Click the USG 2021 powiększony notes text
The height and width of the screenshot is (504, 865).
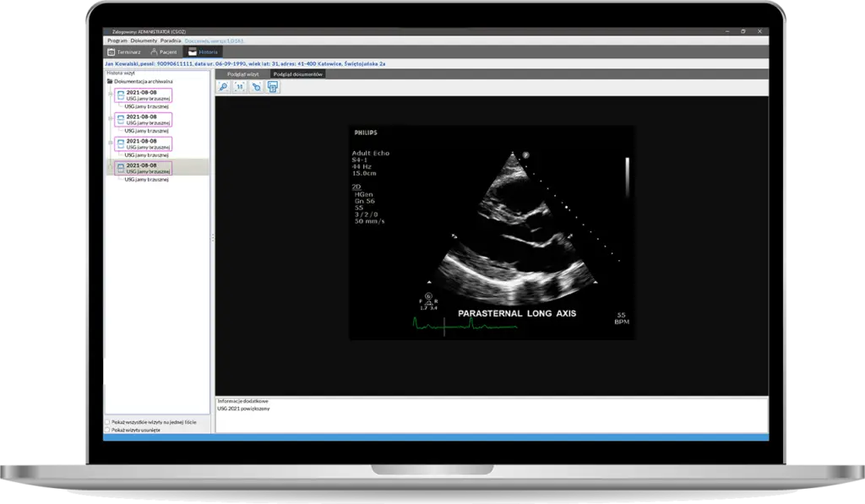[x=243, y=409]
